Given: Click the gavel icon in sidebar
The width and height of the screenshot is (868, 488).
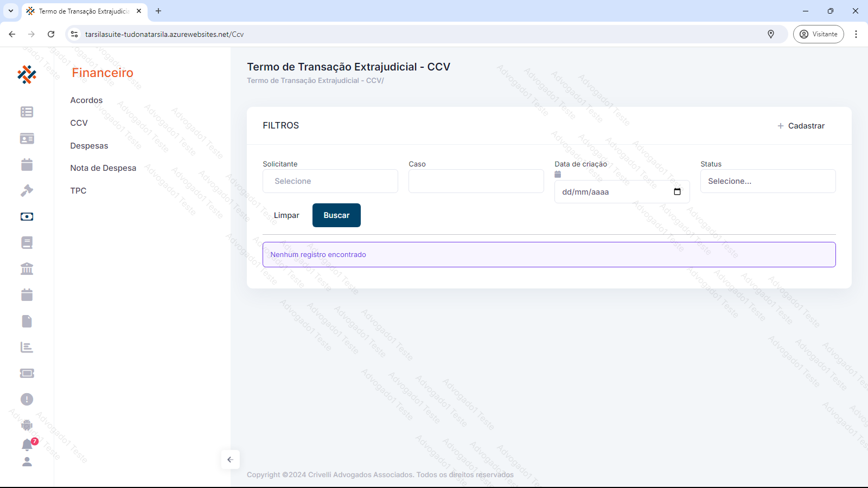Looking at the screenshot, I should coord(27,190).
